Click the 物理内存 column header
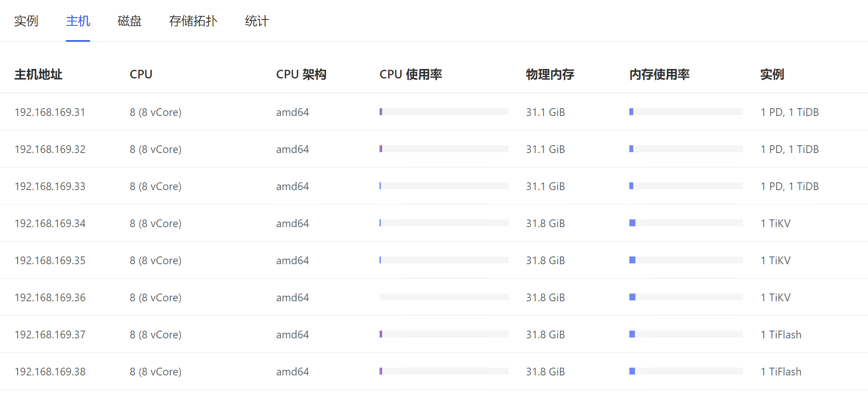868x403 pixels. (550, 74)
